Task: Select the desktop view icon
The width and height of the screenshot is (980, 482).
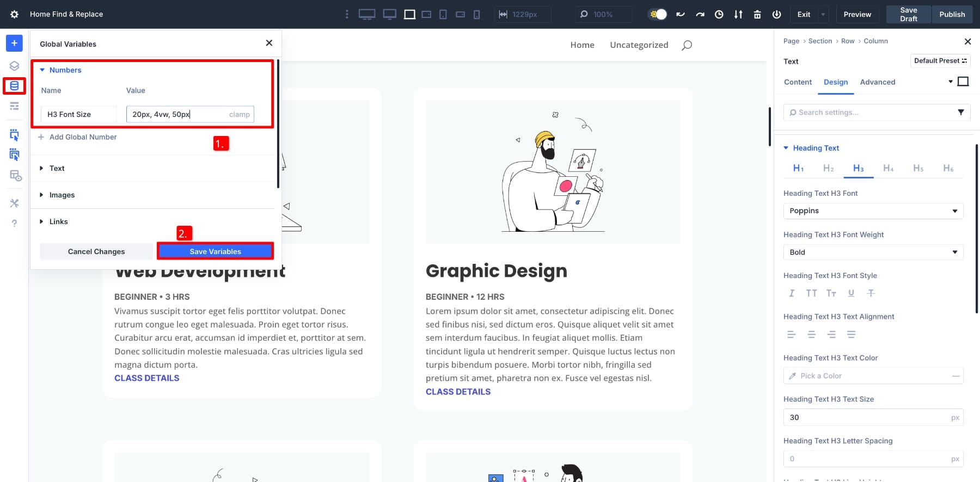Action: [389, 15]
